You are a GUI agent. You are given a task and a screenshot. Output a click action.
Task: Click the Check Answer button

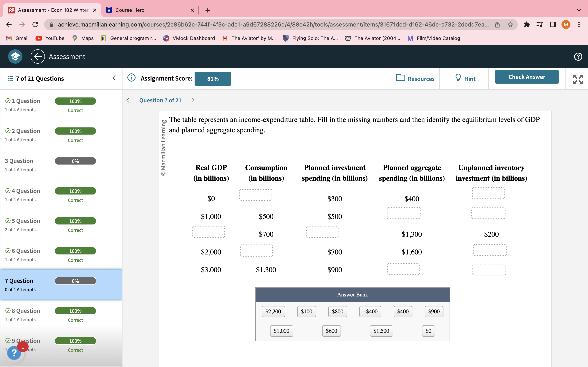pyautogui.click(x=527, y=76)
